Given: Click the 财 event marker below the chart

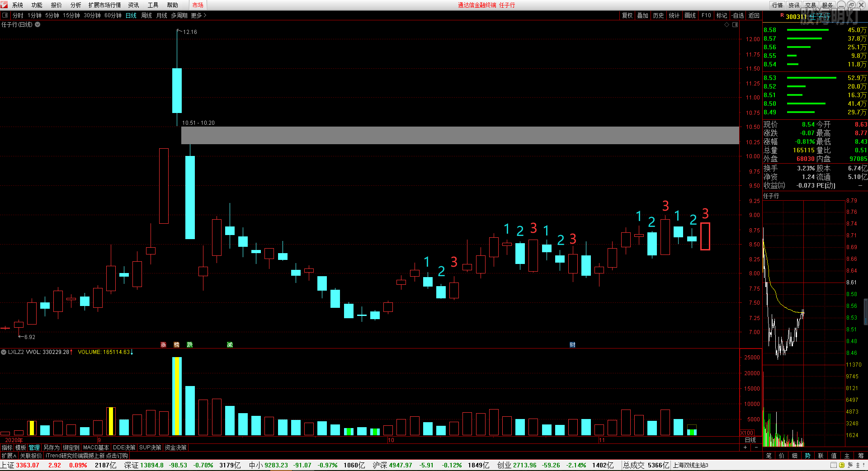Looking at the screenshot, I should [572, 344].
